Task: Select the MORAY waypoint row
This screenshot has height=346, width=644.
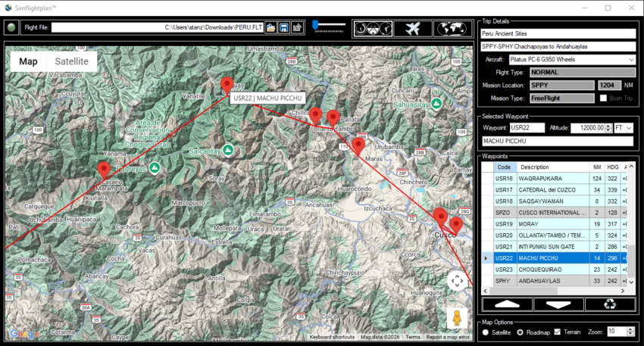Action: point(555,224)
